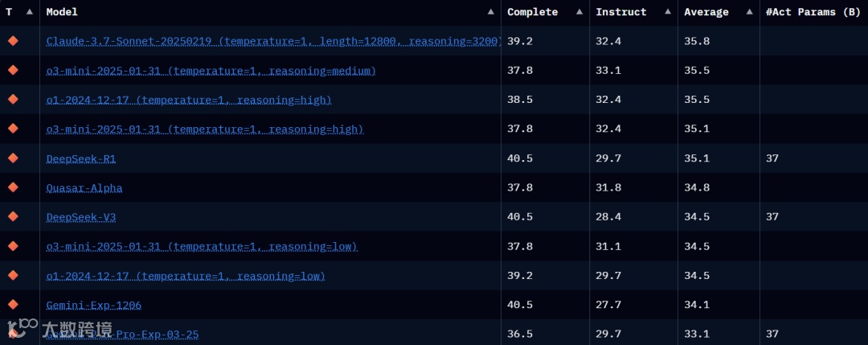868x345 pixels.
Task: Select Complete 37.8 in the Quasar-Alpha row
Action: 520,187
